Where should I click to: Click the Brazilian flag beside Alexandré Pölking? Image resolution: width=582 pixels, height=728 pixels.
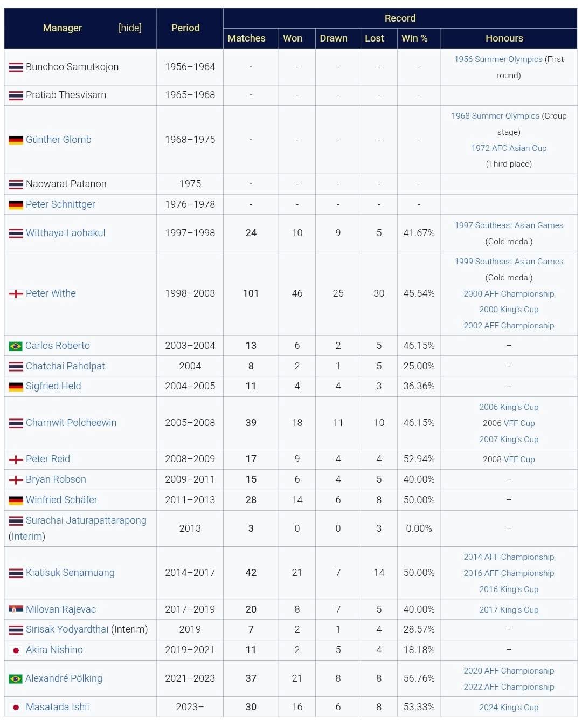pyautogui.click(x=16, y=679)
